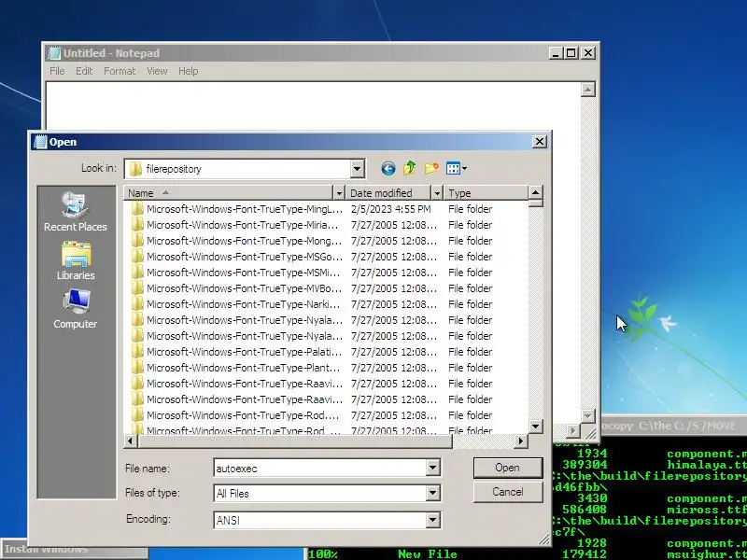Sort the list by Name column

click(x=229, y=193)
